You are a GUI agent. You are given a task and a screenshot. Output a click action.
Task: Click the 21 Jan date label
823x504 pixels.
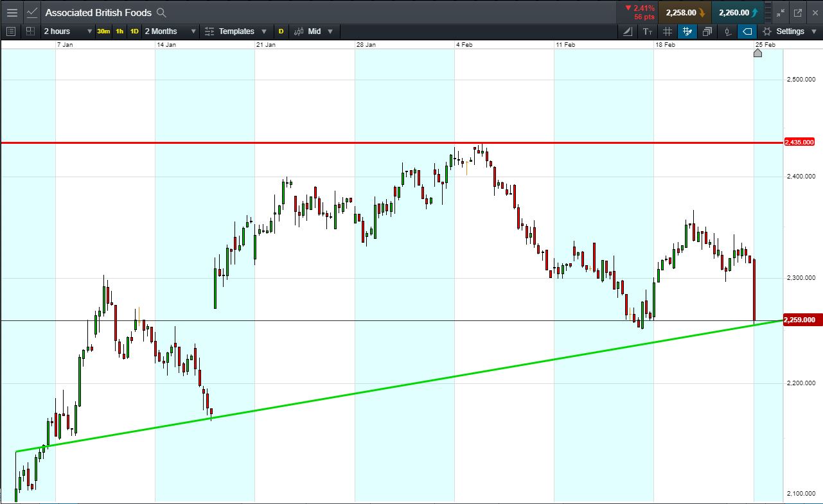point(266,44)
